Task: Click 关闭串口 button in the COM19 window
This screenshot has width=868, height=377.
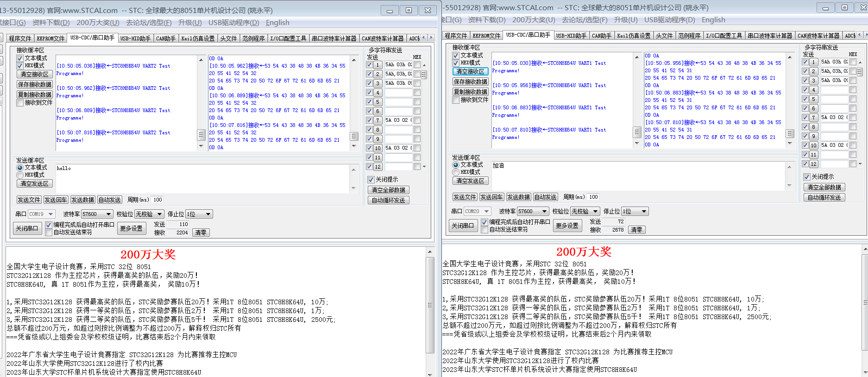Action: 27,228
